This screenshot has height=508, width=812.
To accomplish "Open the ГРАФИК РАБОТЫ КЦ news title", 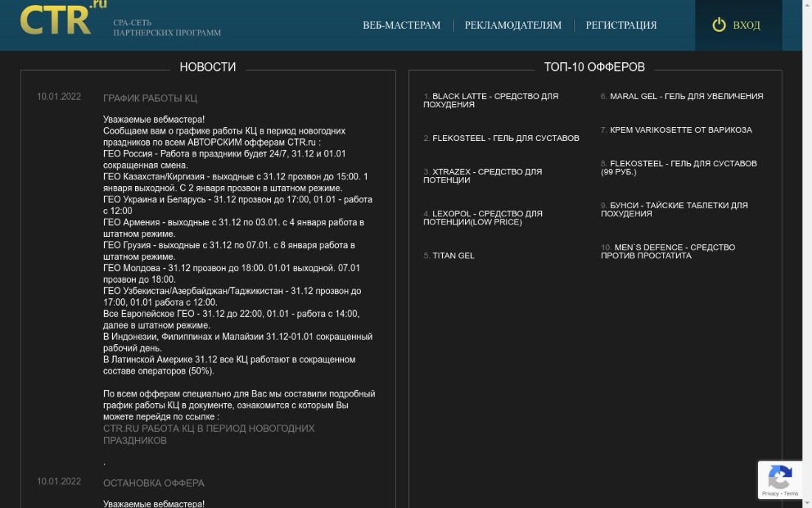I will point(150,98).
